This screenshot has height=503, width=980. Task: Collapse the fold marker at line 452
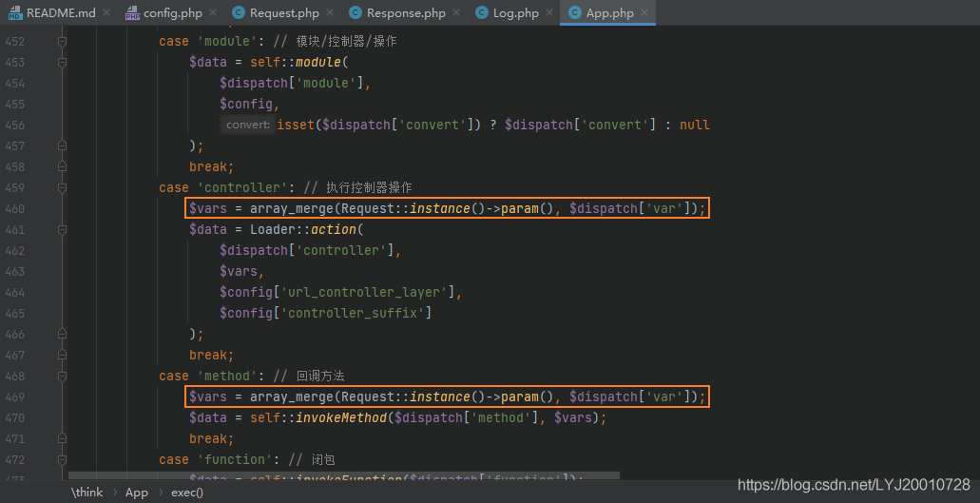click(62, 41)
